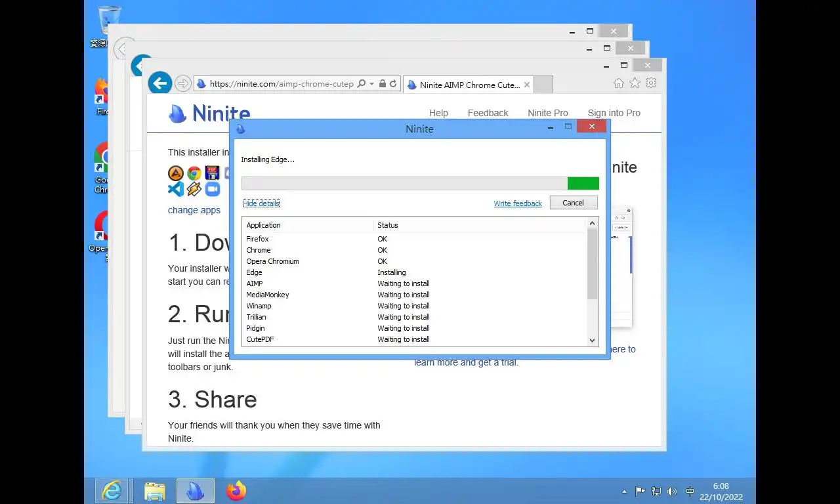Click the Application column header

308,225
